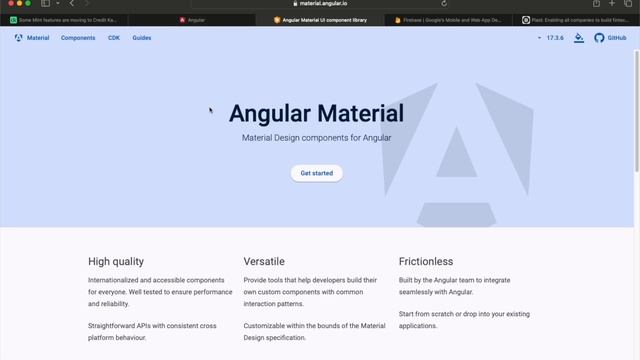Go back with the Safari back arrow
The width and height of the screenshot is (640, 360).
[x=71, y=3]
